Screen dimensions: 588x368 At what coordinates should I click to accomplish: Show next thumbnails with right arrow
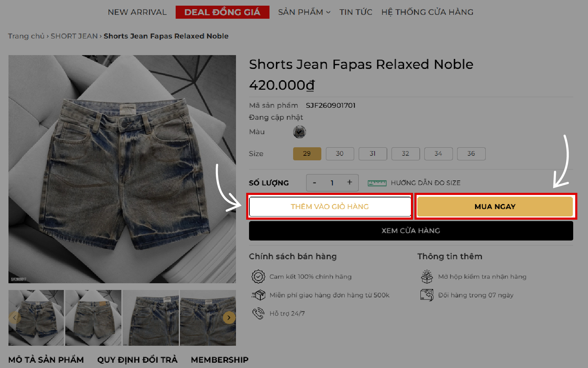click(229, 318)
